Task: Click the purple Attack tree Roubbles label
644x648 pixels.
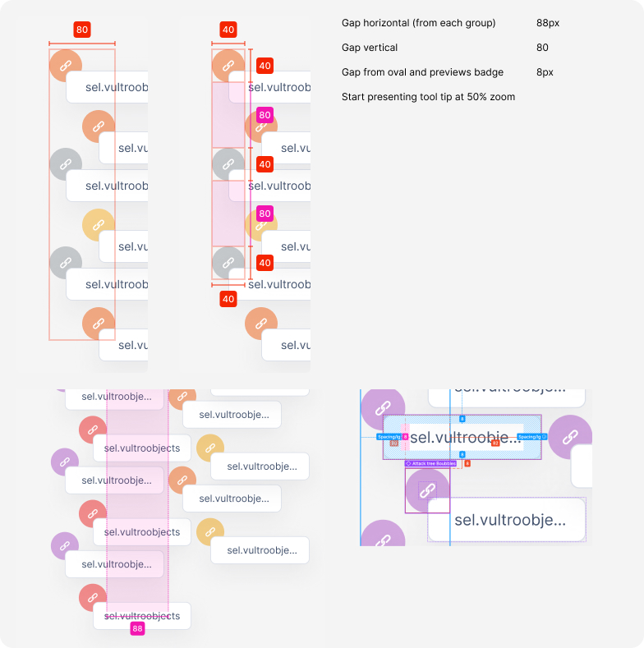Action: (431, 463)
